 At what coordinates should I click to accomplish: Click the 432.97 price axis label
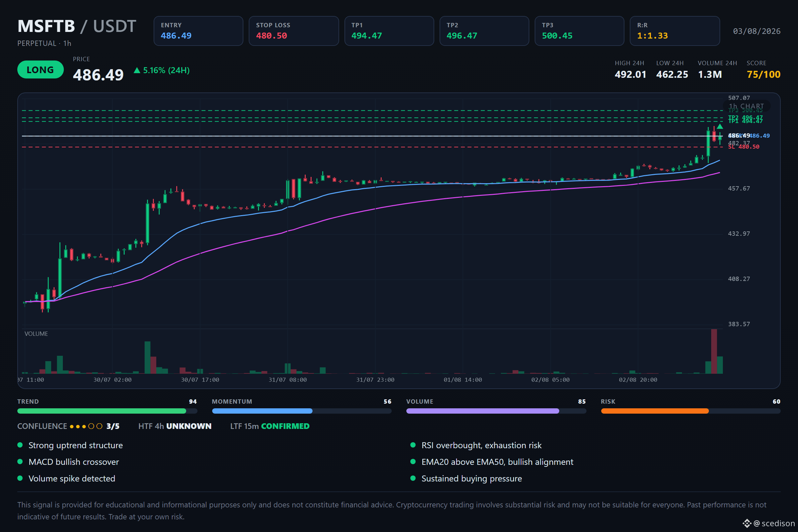pos(739,233)
